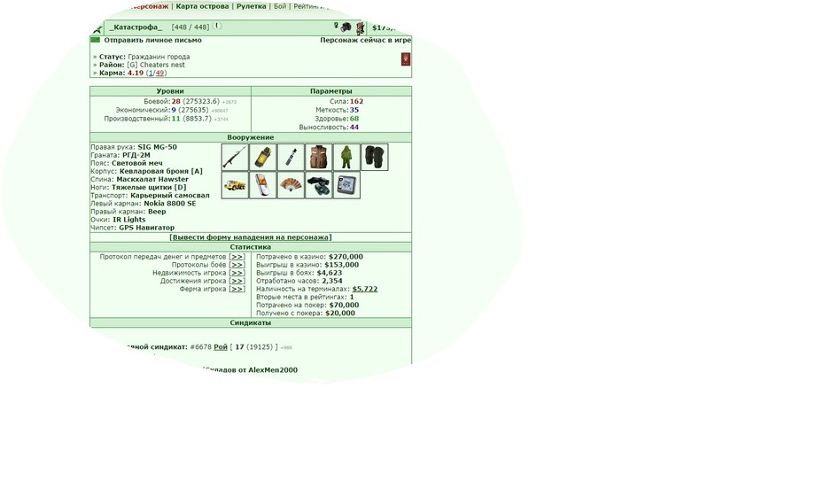Click the Здоровье value 68
The width and height of the screenshot is (824, 504).
click(354, 119)
